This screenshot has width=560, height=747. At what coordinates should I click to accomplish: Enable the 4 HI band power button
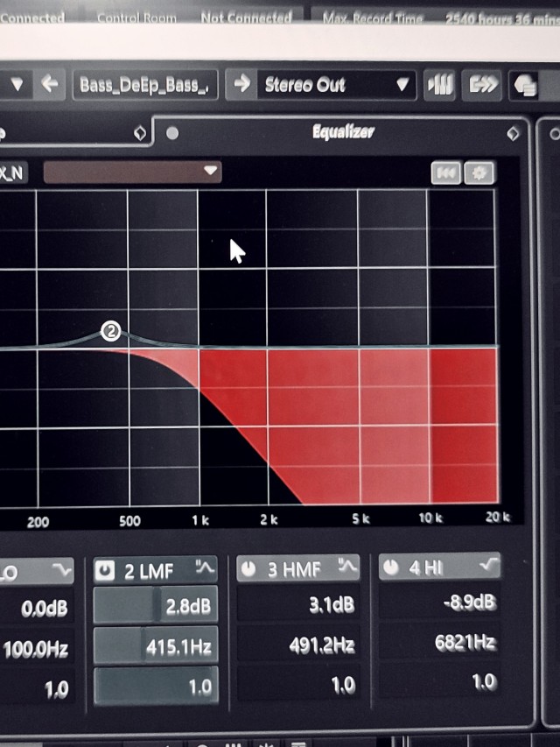coord(390,567)
